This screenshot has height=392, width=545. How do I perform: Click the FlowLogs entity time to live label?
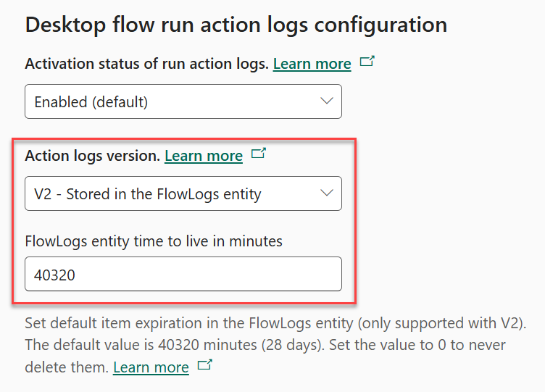pos(154,241)
